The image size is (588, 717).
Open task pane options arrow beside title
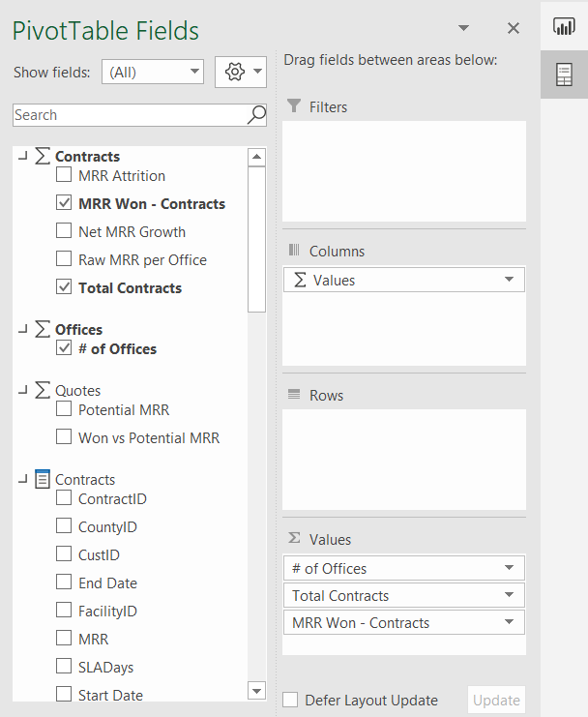click(464, 28)
